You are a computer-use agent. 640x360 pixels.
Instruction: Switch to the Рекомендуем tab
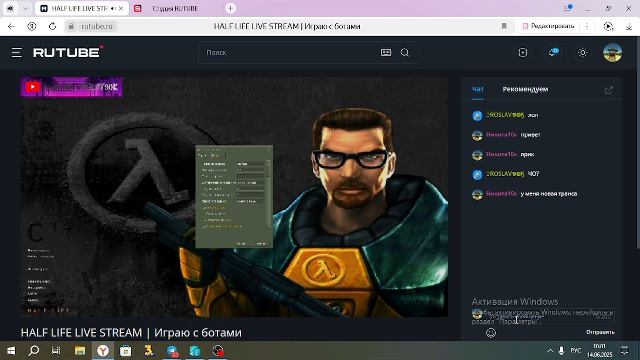(525, 89)
